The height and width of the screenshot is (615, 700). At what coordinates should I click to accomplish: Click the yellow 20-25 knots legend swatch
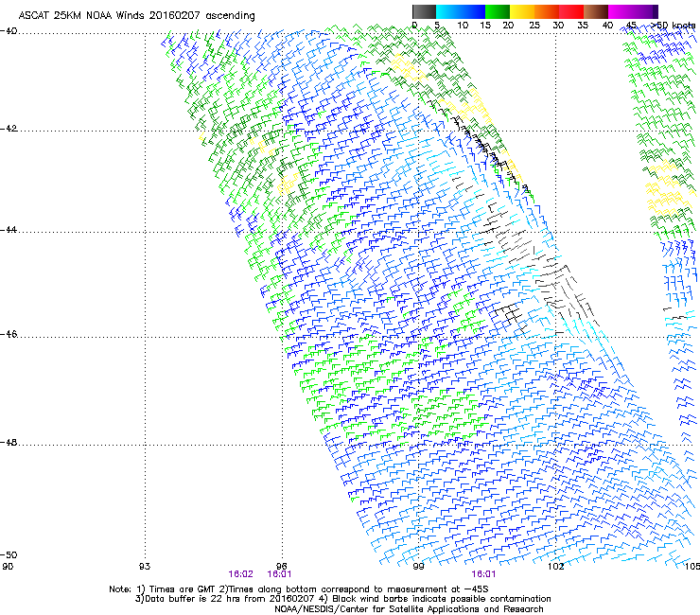(522, 11)
